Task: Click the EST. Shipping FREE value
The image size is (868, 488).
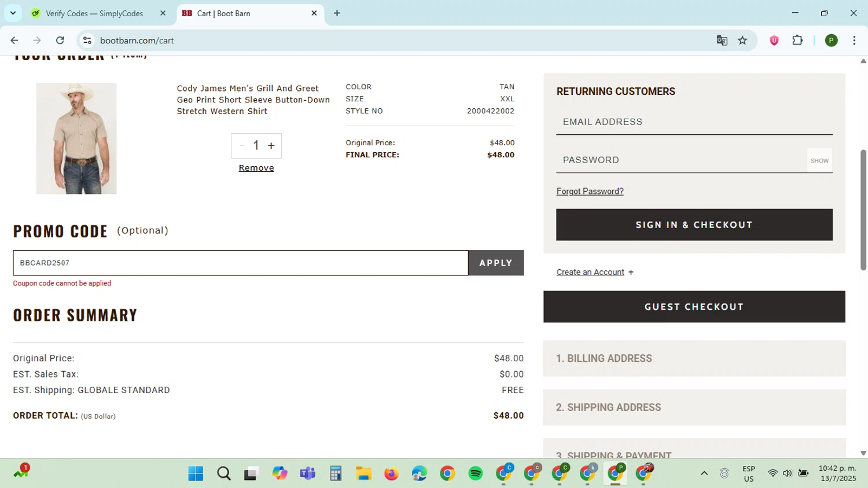Action: point(513,390)
